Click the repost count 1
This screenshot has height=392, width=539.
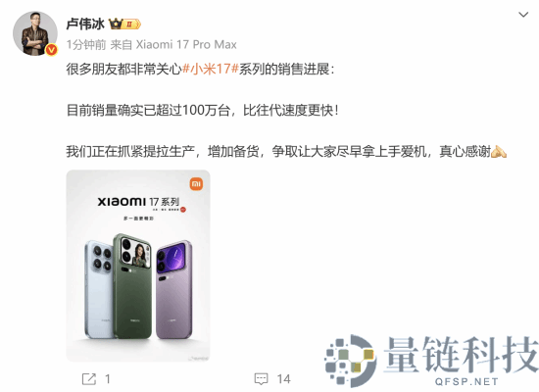pyautogui.click(x=108, y=379)
